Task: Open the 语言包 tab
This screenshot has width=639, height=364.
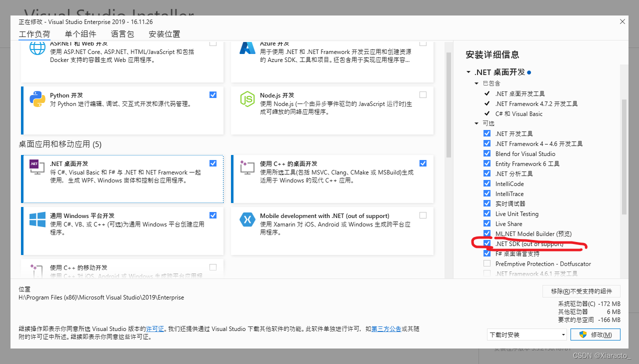Action: tap(123, 33)
